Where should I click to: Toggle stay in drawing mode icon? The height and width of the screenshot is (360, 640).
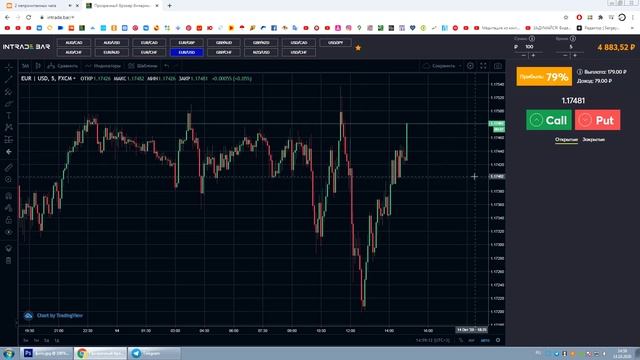pos(9,208)
